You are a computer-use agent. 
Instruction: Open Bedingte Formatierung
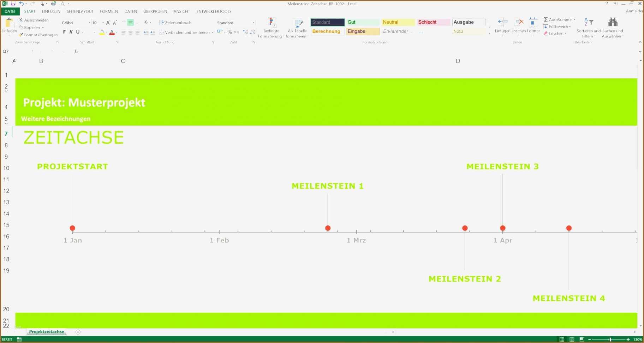pos(271,28)
